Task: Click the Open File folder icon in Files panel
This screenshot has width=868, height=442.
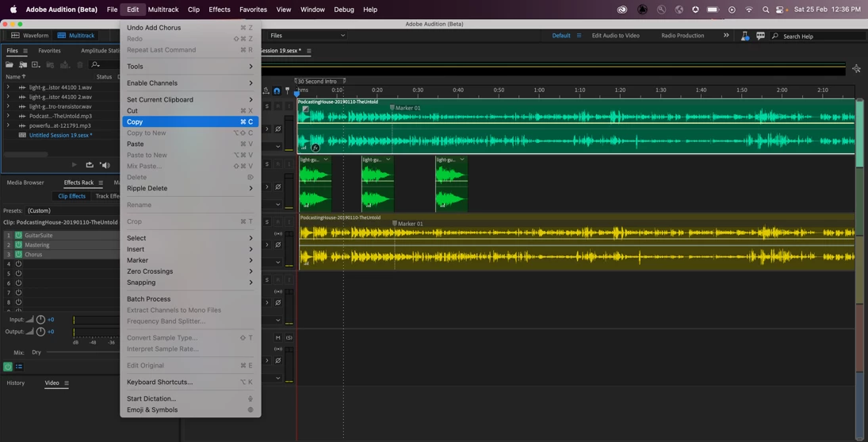Action: (10, 65)
